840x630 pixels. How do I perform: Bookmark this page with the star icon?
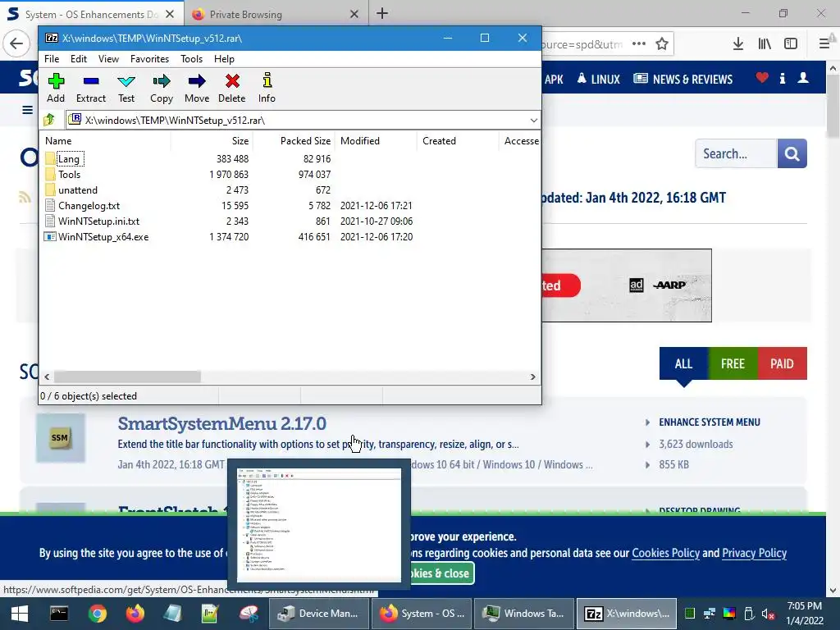(662, 44)
